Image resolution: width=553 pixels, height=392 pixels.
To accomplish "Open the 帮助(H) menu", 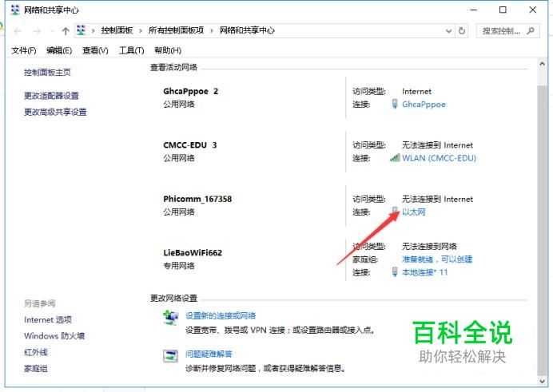I will pos(168,50).
